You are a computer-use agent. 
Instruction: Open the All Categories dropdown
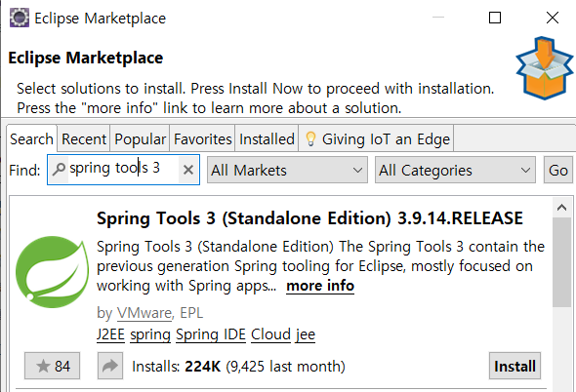[x=455, y=170]
